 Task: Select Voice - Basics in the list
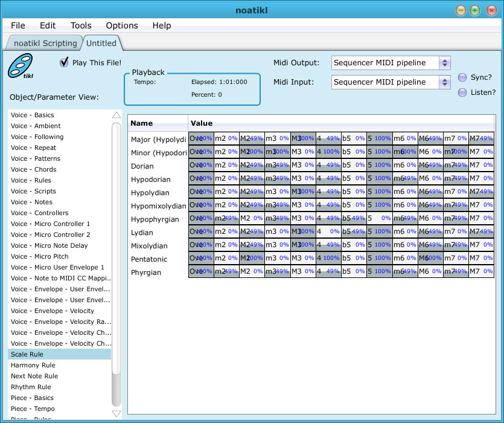[x=60, y=115]
